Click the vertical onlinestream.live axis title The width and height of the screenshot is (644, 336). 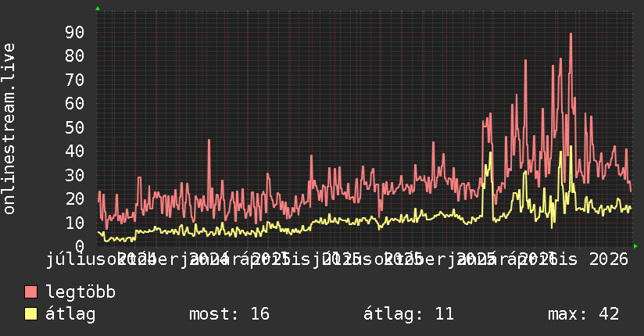pyautogui.click(x=9, y=129)
